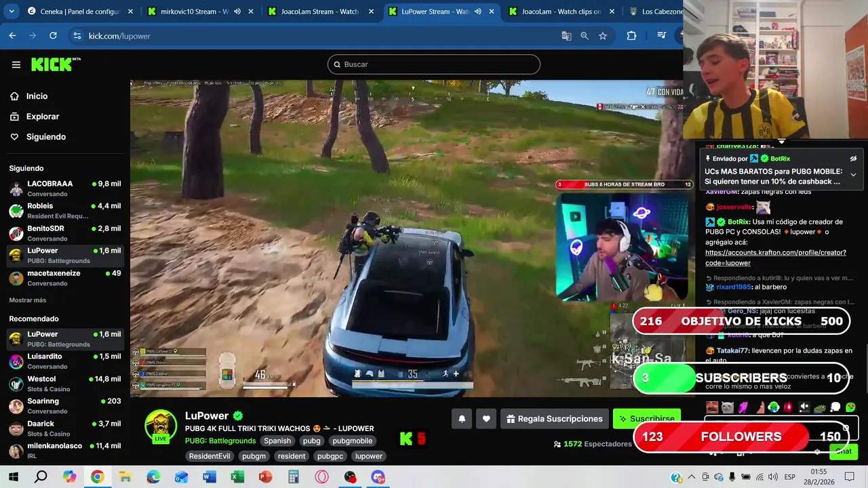Select the pubgpc tag
Screen dimensions: 868x488
[x=330, y=456]
